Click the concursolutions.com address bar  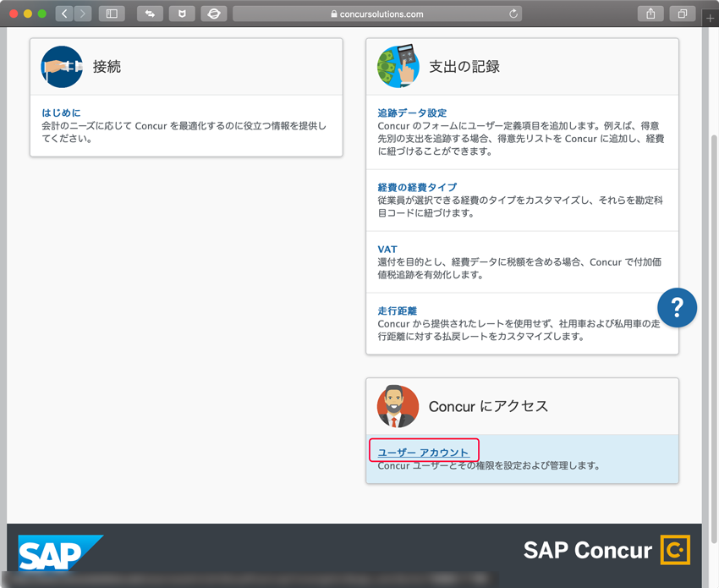(377, 14)
